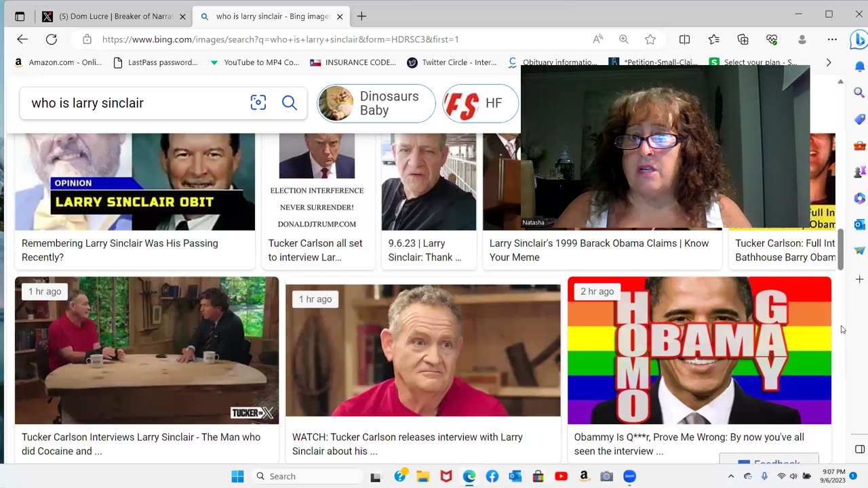The height and width of the screenshot is (488, 868).
Task: Open the notifications bell in the sidebar
Action: [x=859, y=66]
